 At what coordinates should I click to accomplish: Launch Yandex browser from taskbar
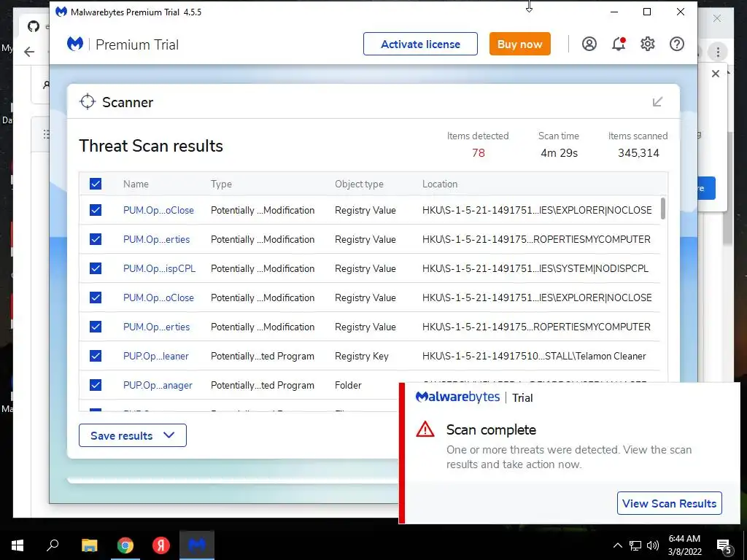pyautogui.click(x=161, y=545)
